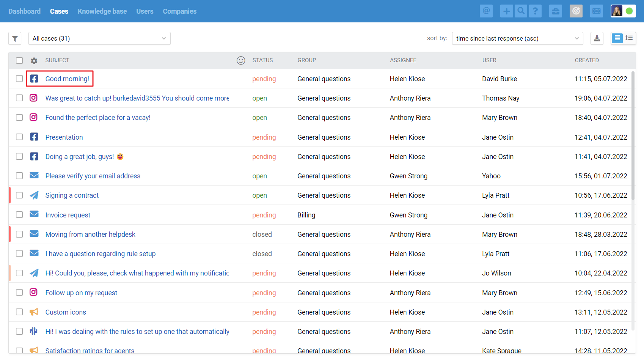Screen dimensions: 644x362
Task: Click the STATUS column header
Action: click(262, 60)
